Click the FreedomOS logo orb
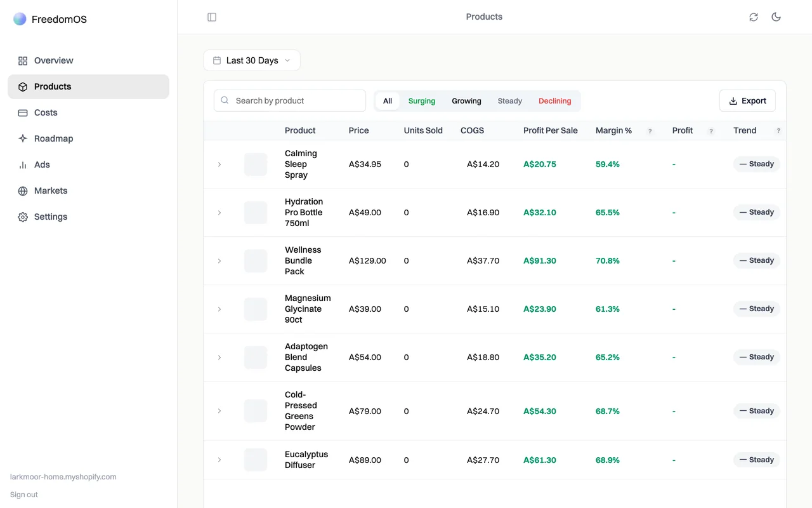Image resolution: width=812 pixels, height=508 pixels. [20, 19]
